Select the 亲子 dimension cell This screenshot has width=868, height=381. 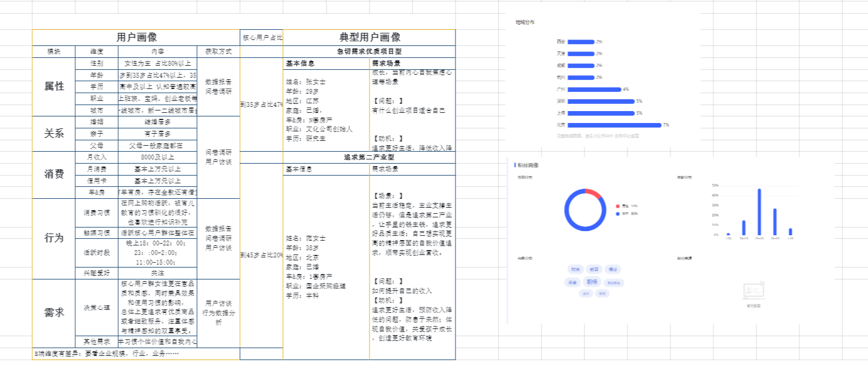(x=97, y=134)
